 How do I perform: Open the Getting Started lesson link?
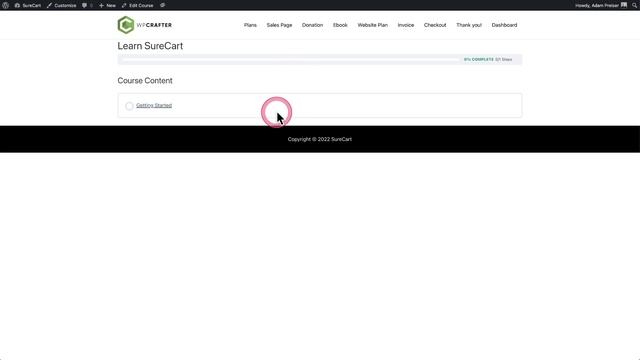154,105
